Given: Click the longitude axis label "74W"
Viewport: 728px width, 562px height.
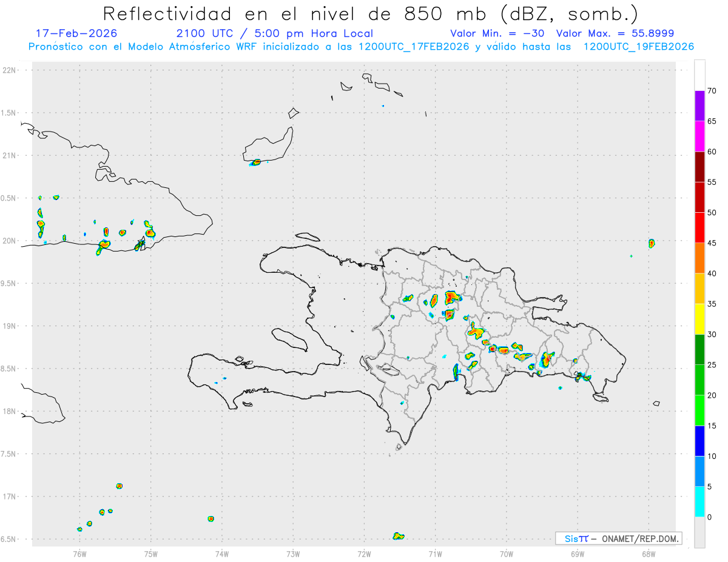Looking at the screenshot, I should pos(222,554).
